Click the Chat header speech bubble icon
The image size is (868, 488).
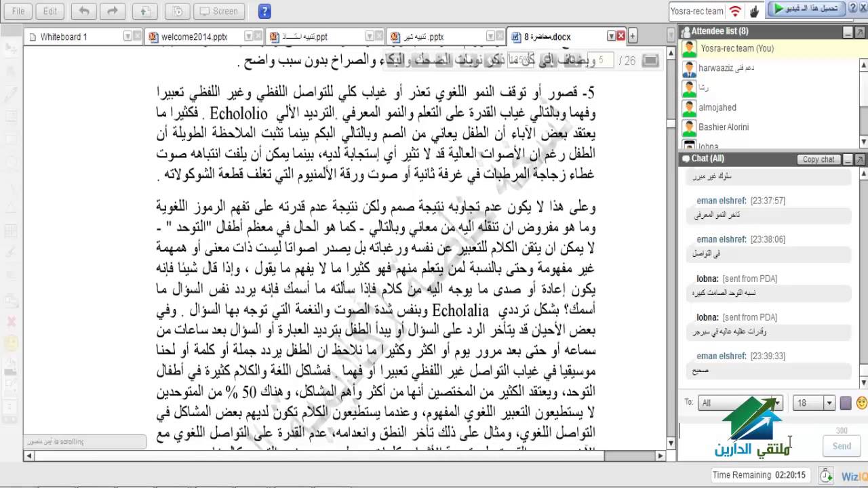coord(685,159)
